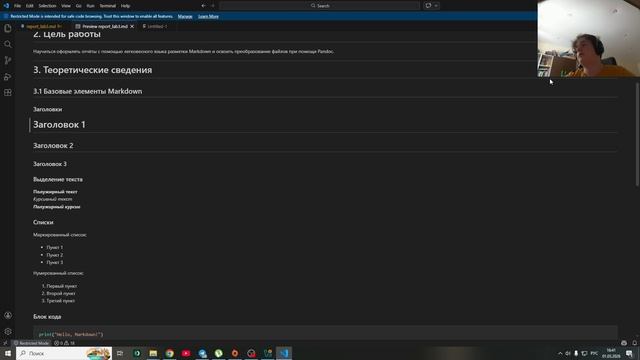Switch to VS Code taskbar icon
The image size is (640, 360).
pos(284,353)
